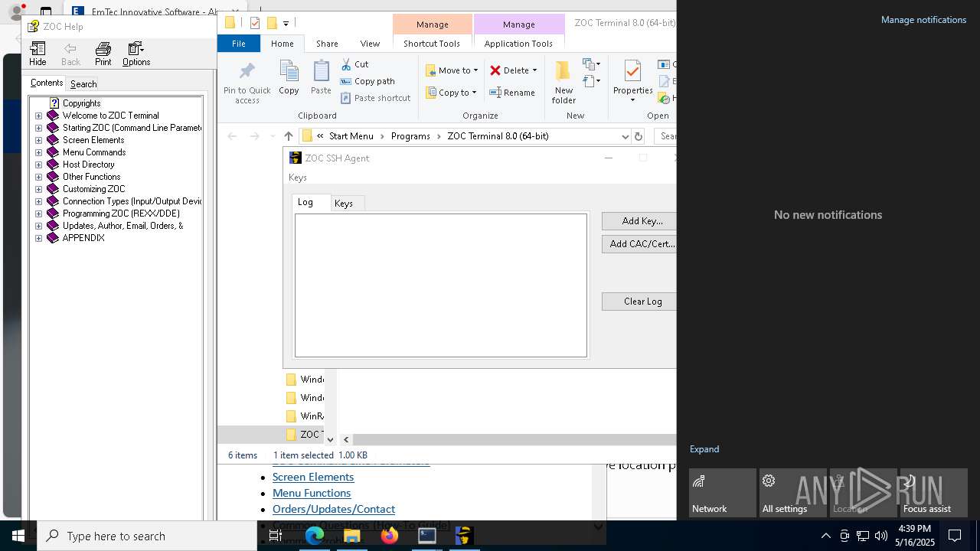
Task: Select the Copyrights help topic
Action: [81, 103]
